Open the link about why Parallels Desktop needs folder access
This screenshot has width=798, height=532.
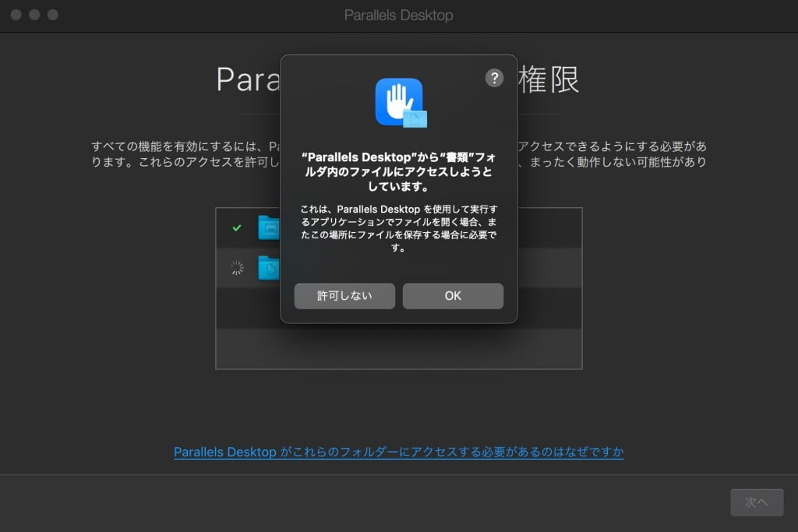click(x=398, y=452)
